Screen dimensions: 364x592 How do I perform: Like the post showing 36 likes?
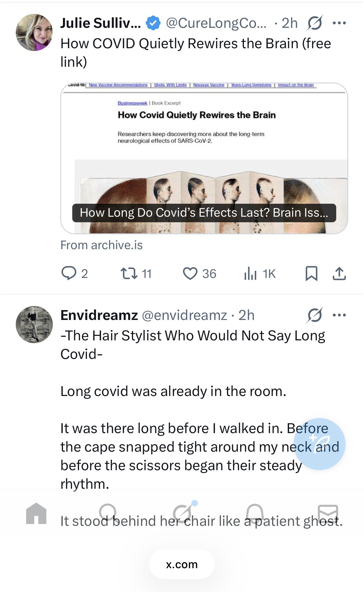click(190, 274)
